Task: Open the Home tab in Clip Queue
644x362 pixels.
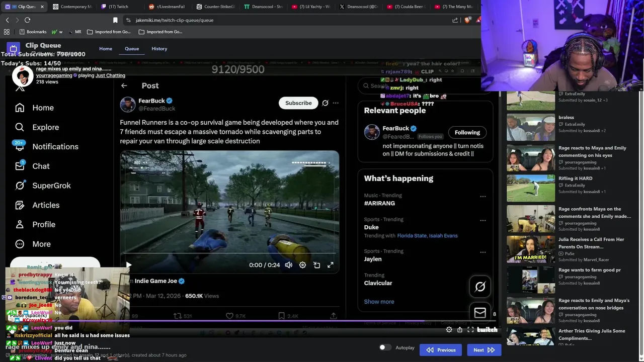Action: 106,49
